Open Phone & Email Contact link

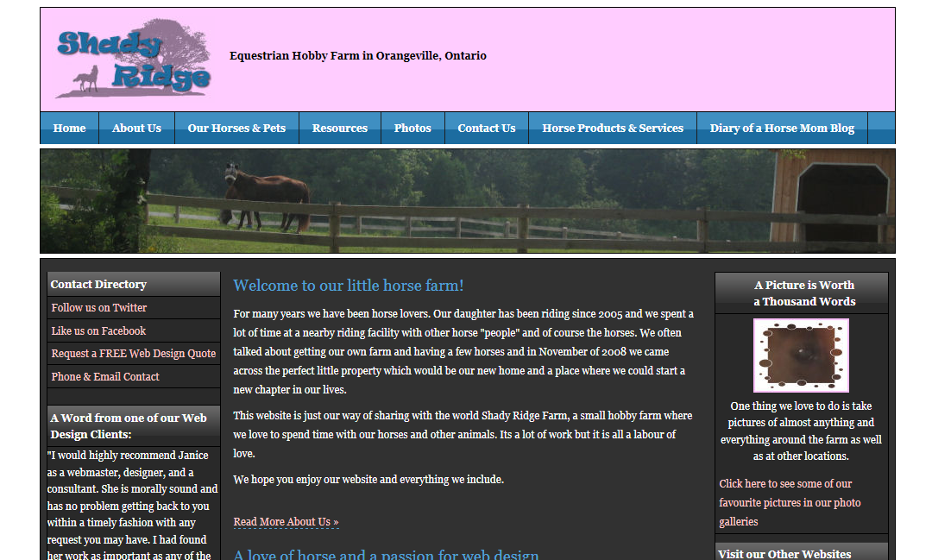point(105,377)
